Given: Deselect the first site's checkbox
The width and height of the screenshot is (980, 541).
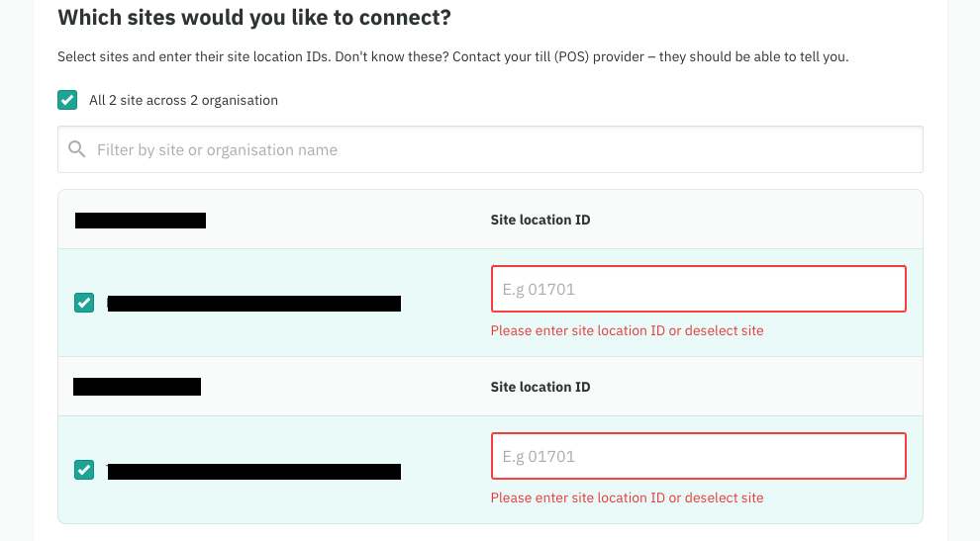Looking at the screenshot, I should point(84,303).
